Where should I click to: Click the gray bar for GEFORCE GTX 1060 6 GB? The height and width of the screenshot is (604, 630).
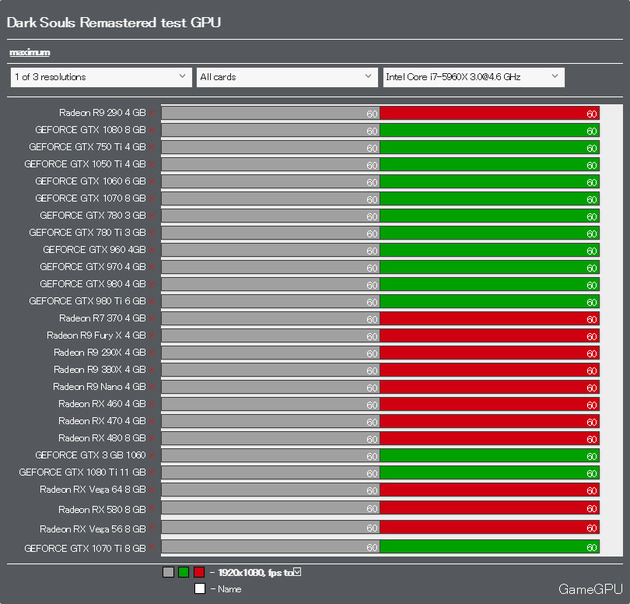coord(271,182)
